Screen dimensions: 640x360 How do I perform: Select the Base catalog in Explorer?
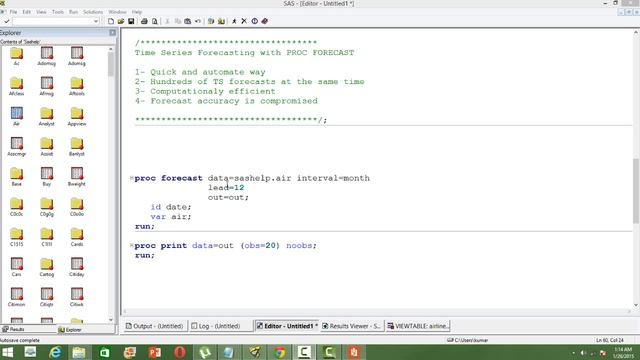point(16,177)
